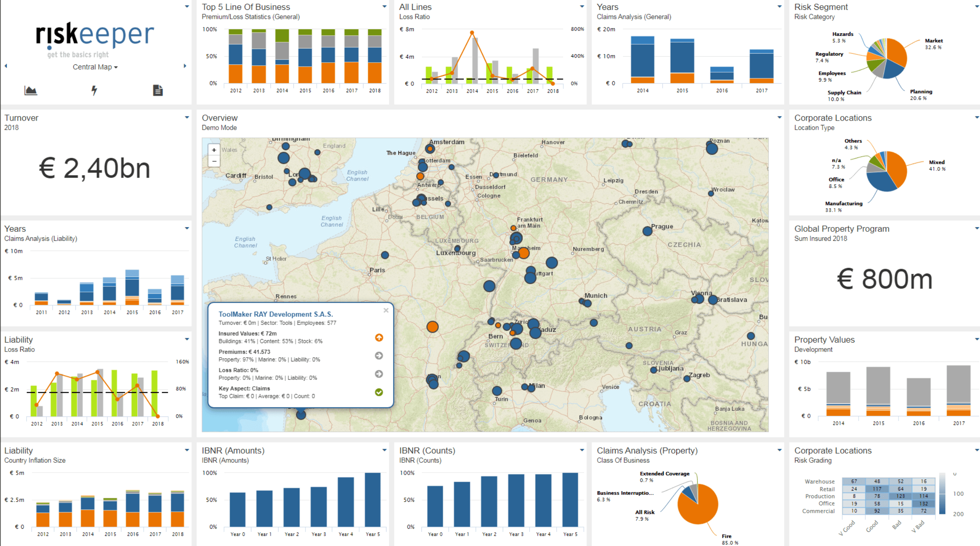The width and height of the screenshot is (980, 546).
Task: Click the right arrow beside Central Map
Action: [185, 66]
